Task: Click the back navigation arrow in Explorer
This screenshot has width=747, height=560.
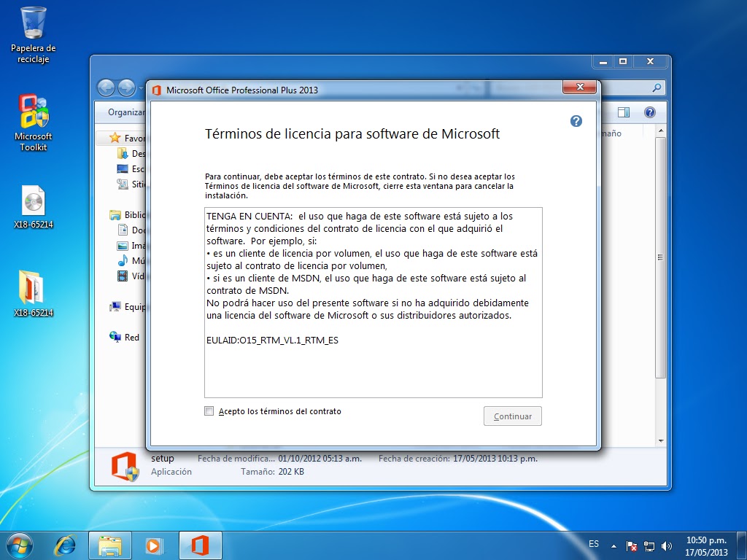Action: pos(107,87)
